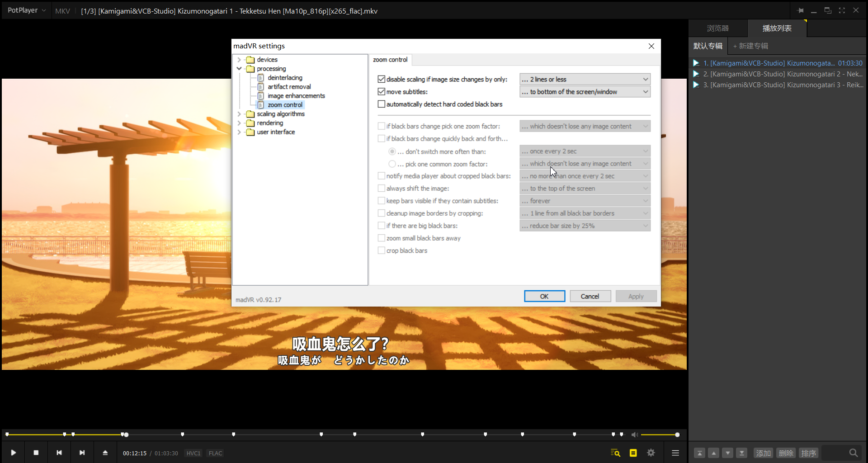
Task: Mute audio with the speaker icon
Action: pyautogui.click(x=634, y=435)
